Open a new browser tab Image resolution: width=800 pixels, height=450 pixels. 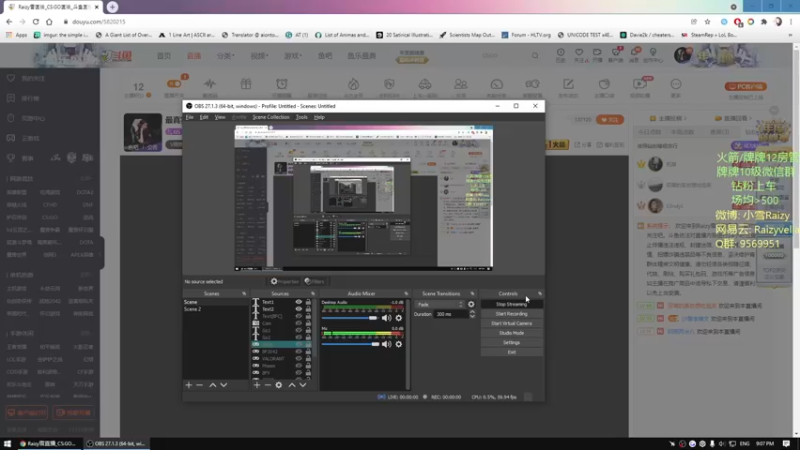tap(112, 7)
